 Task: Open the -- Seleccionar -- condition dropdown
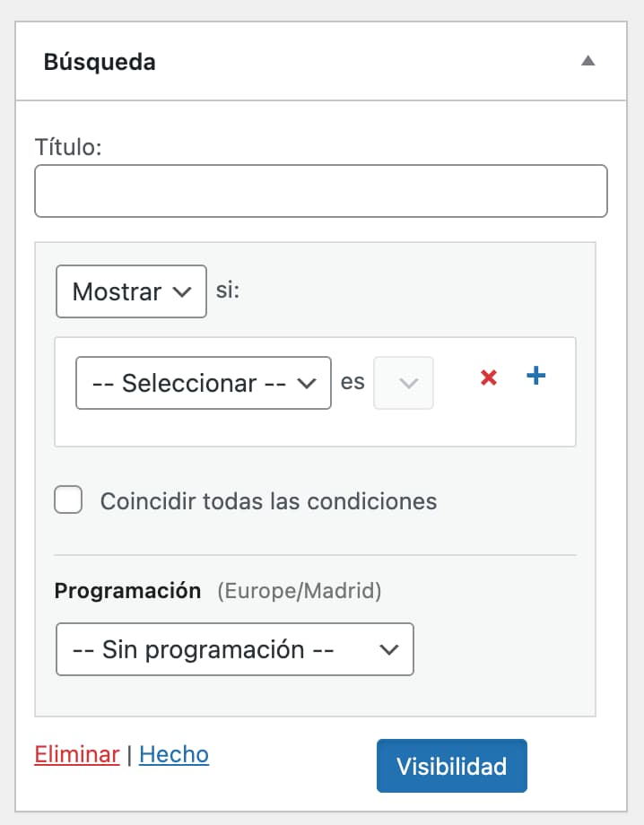point(202,382)
